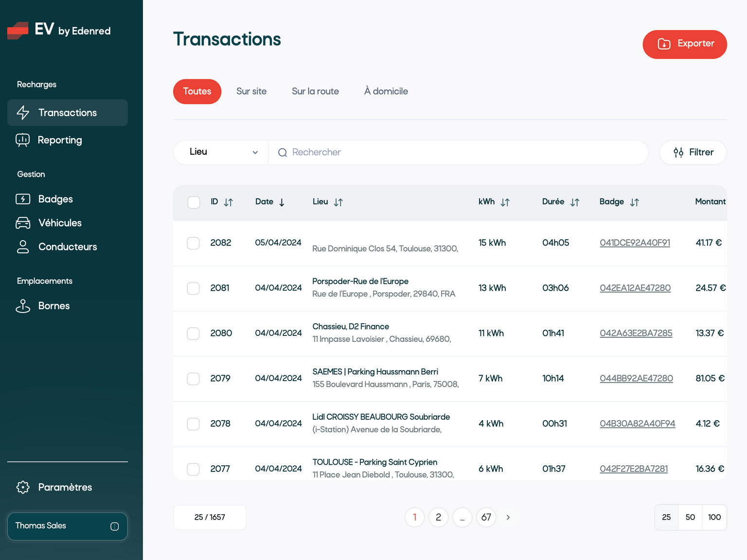Select the Toutes tab

click(x=197, y=91)
